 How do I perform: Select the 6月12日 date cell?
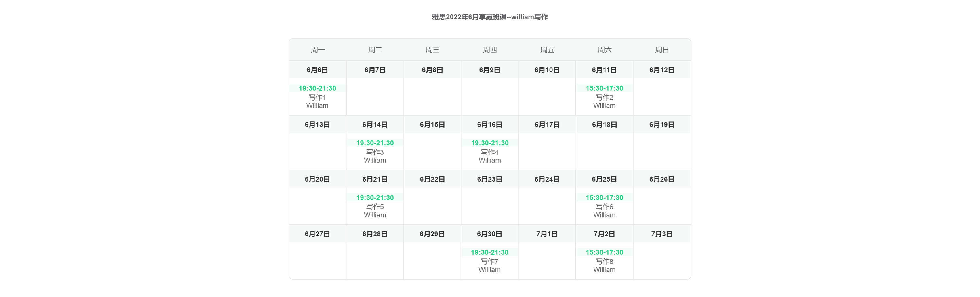tap(662, 70)
